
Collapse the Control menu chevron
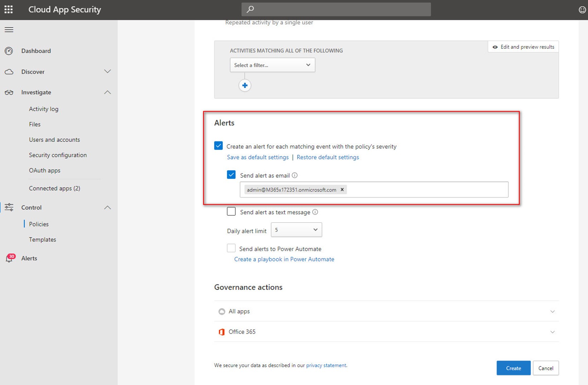tap(107, 208)
